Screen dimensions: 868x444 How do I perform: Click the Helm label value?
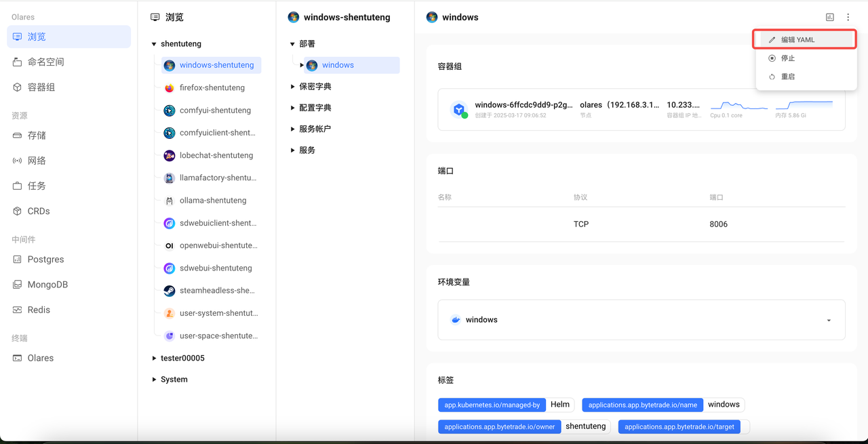tap(560, 405)
